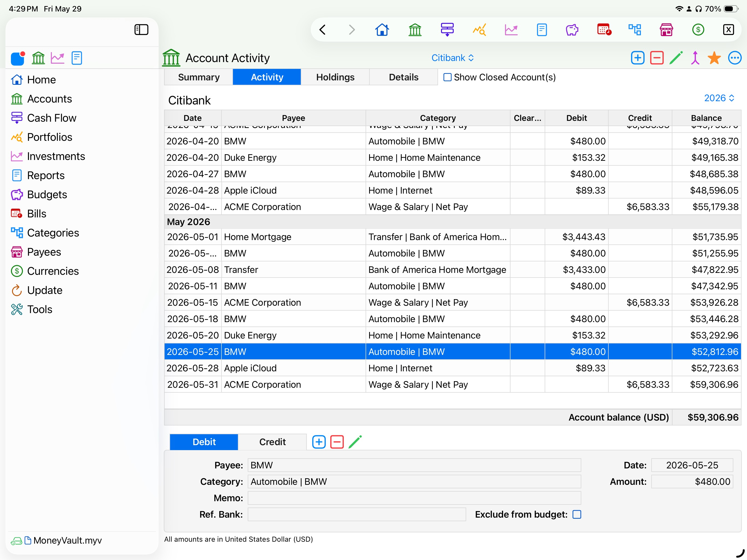Open Tools in the sidebar
This screenshot has width=747, height=560.
pos(31,309)
